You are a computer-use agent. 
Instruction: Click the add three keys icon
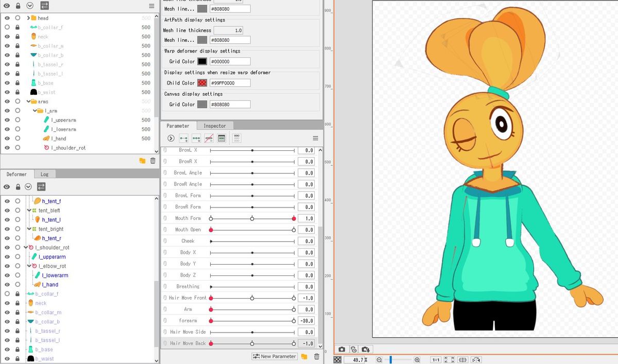point(196,138)
